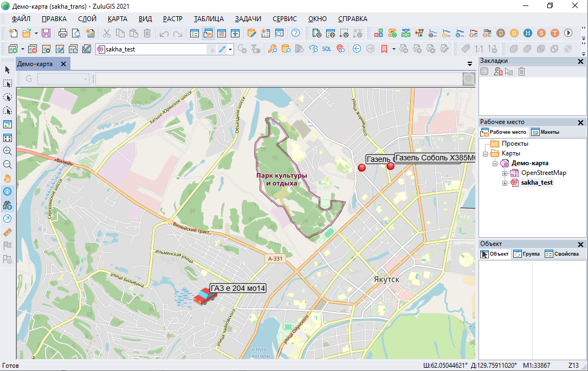
Task: Select the Проекты folder in the tree
Action: point(514,144)
